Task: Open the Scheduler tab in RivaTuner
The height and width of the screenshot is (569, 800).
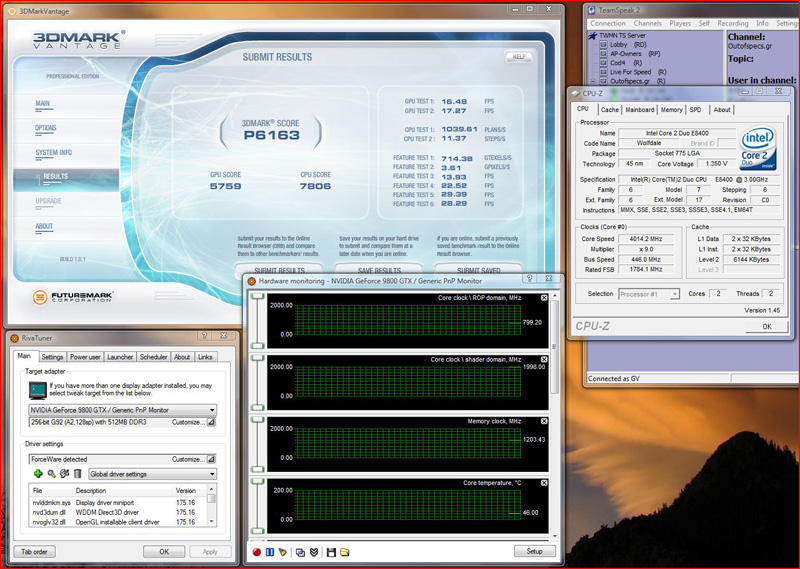Action: click(153, 357)
